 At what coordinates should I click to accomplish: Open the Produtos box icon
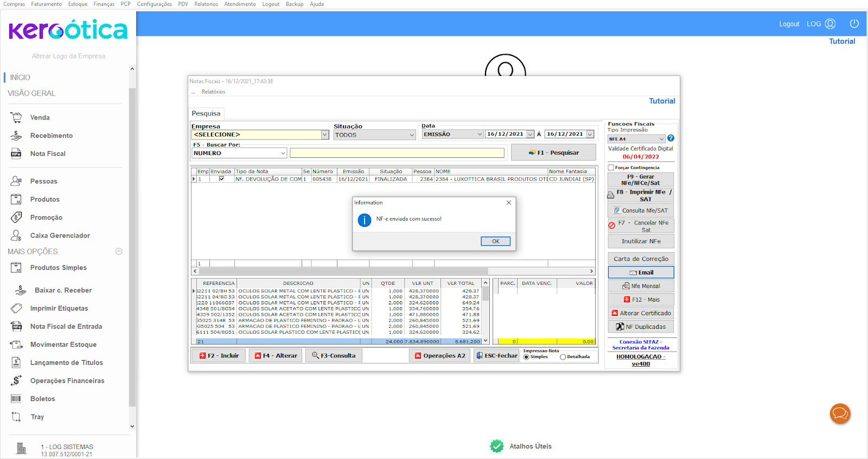click(x=16, y=199)
